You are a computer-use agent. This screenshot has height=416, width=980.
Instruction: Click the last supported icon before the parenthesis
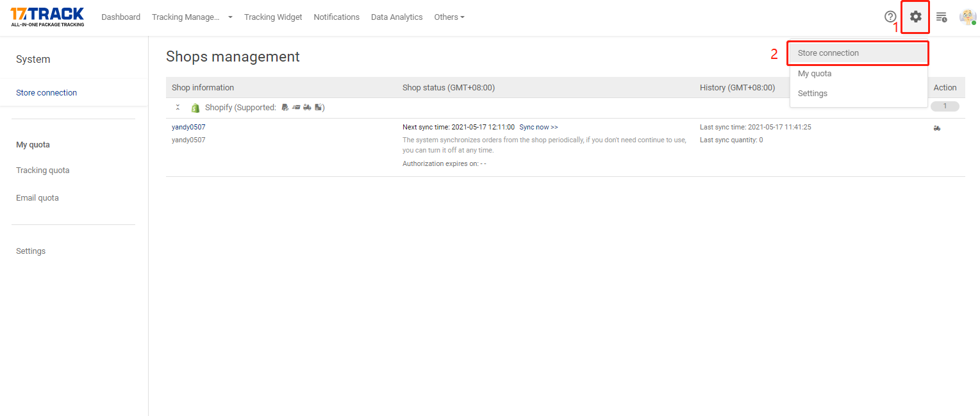(x=318, y=107)
